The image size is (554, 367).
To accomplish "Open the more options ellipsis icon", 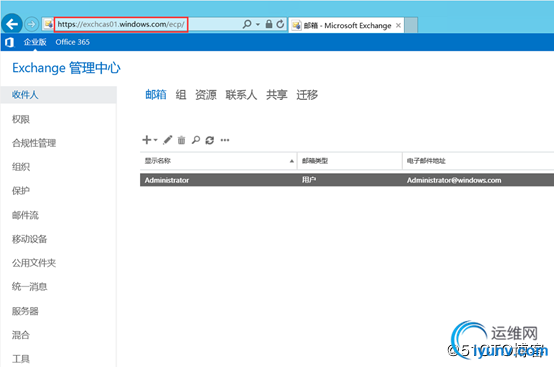I will (x=225, y=140).
